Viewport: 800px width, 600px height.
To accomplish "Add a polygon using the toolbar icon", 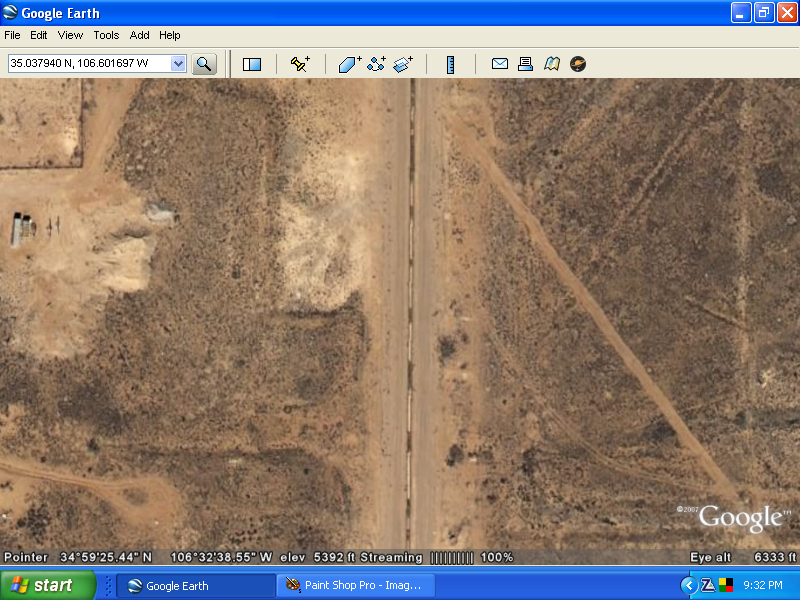I will [x=350, y=64].
